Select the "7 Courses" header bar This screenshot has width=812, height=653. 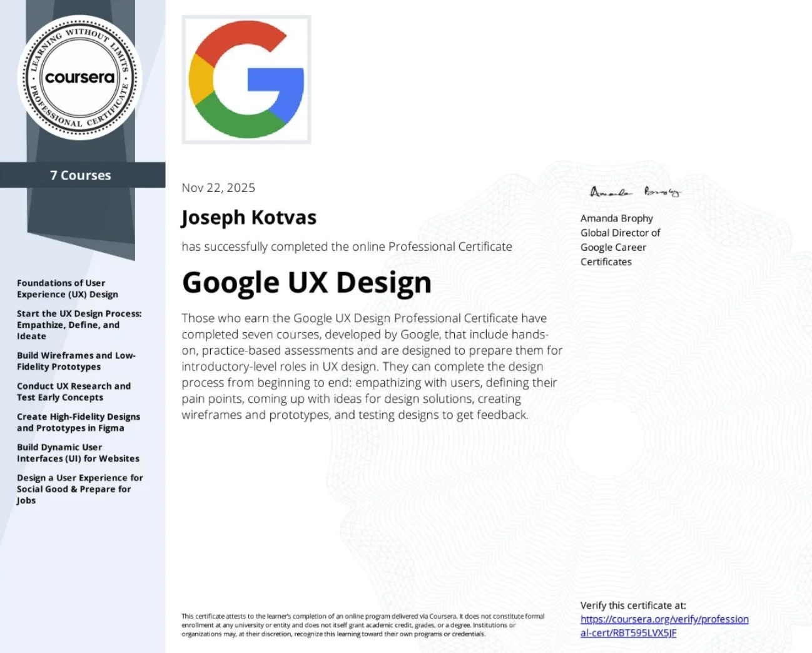(x=81, y=175)
